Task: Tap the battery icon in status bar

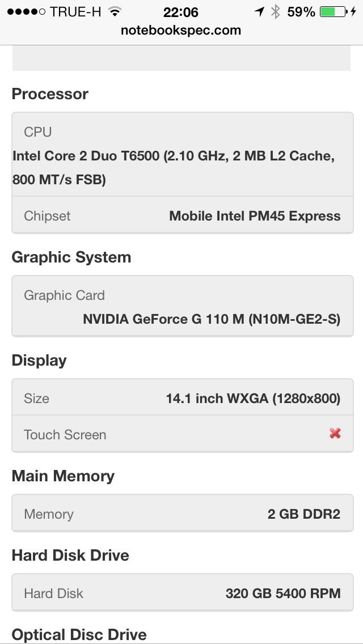Action: [334, 11]
